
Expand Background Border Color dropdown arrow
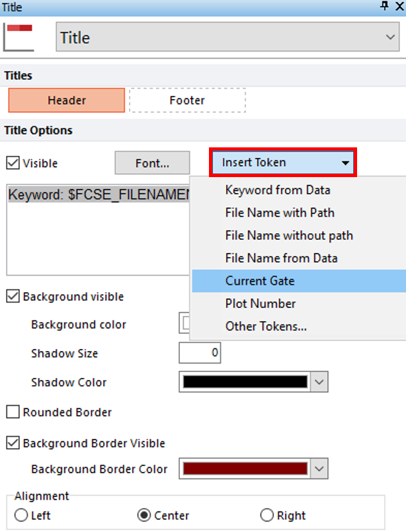pos(319,469)
